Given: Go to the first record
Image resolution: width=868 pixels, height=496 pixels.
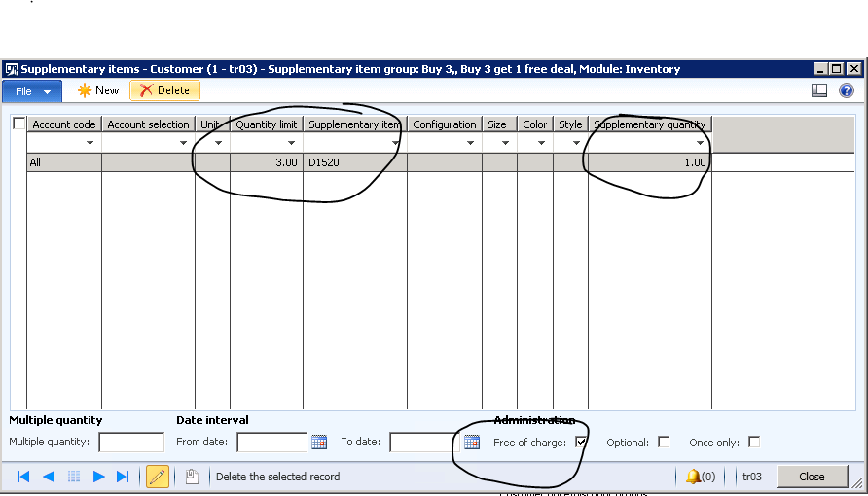Looking at the screenshot, I should (x=23, y=477).
